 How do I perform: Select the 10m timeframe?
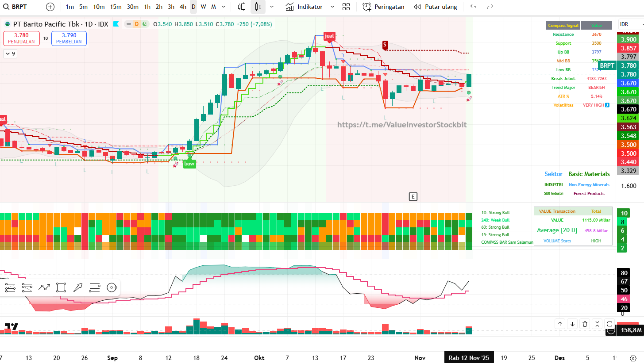(99, 7)
